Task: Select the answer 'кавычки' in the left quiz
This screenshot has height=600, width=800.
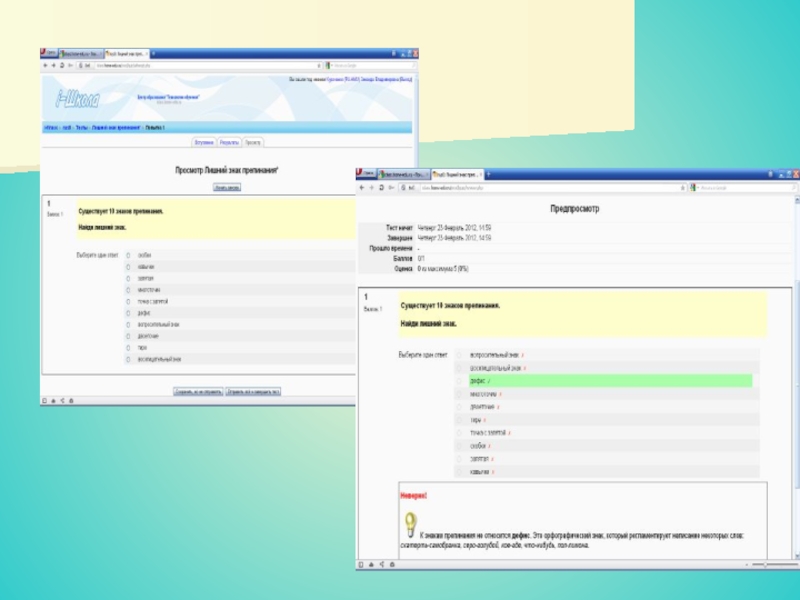Action: click(128, 267)
